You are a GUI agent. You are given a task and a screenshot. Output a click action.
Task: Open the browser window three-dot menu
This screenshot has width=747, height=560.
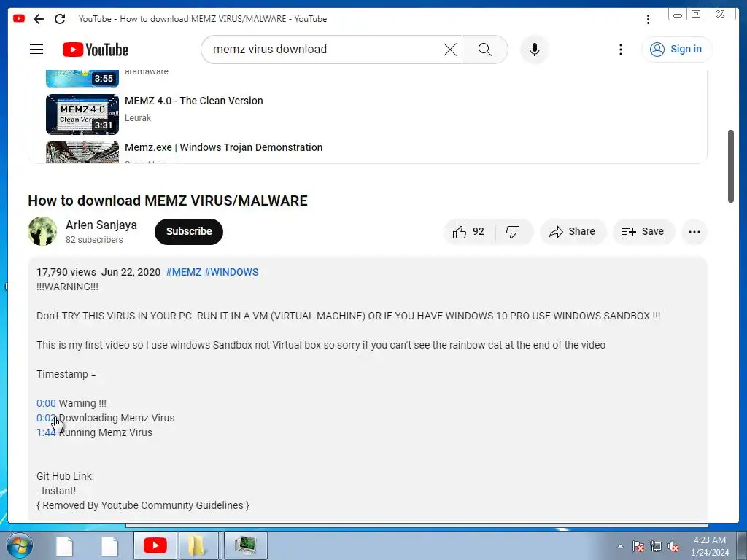click(648, 19)
